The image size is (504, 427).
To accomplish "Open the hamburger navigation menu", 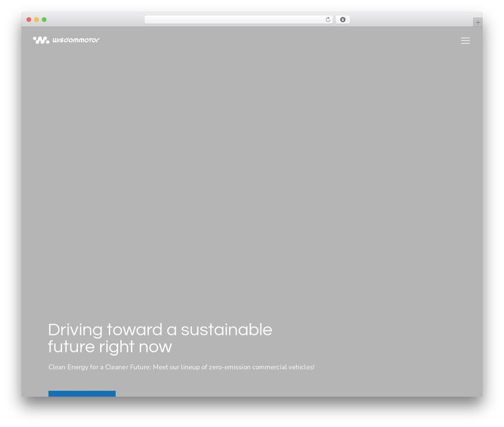I will [465, 41].
